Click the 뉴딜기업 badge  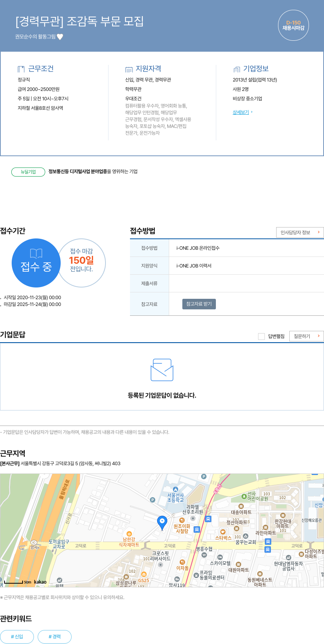coord(28,172)
